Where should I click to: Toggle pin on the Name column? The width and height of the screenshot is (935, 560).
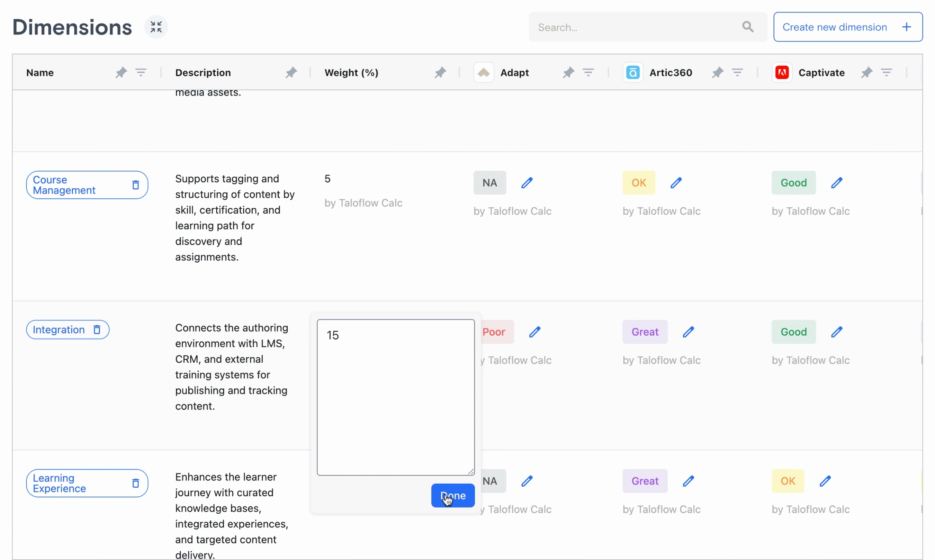pyautogui.click(x=121, y=73)
